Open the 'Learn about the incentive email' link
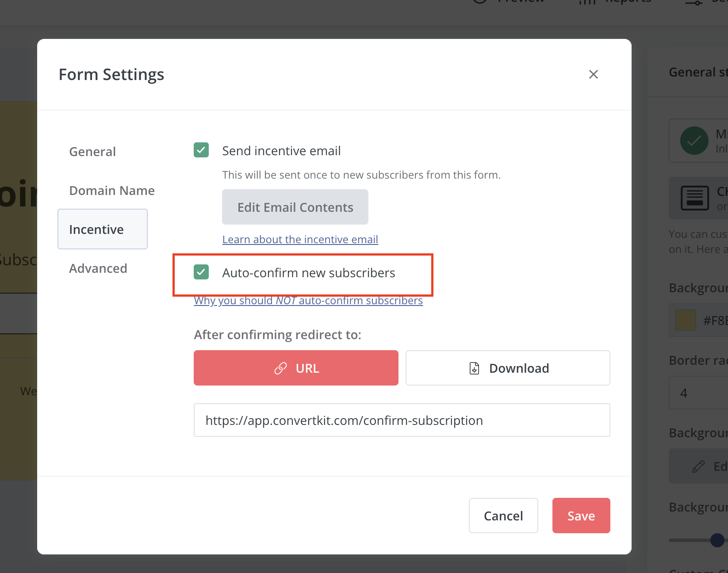 tap(300, 239)
